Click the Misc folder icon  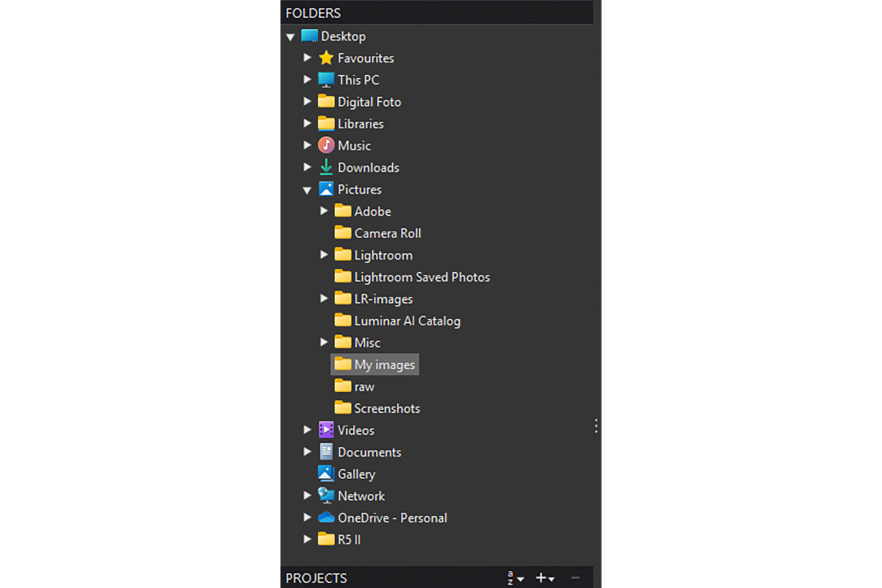343,342
